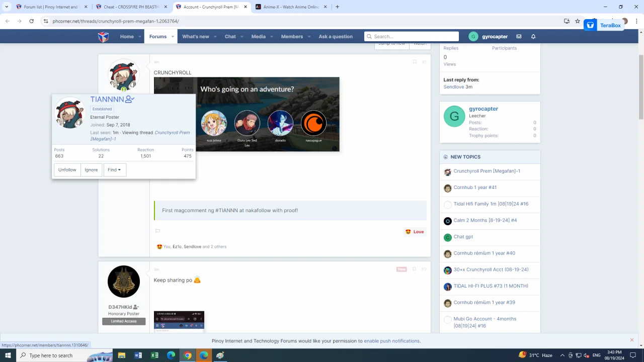Click the TeraBox extension badge
Image resolution: width=644 pixels, height=362 pixels.
[x=604, y=25]
